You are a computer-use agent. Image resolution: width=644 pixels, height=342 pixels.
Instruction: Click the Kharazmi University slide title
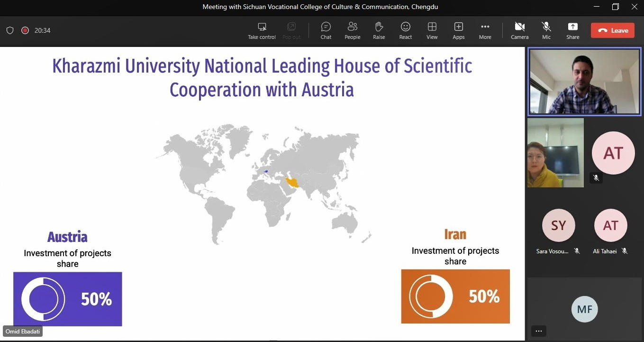[x=262, y=78]
